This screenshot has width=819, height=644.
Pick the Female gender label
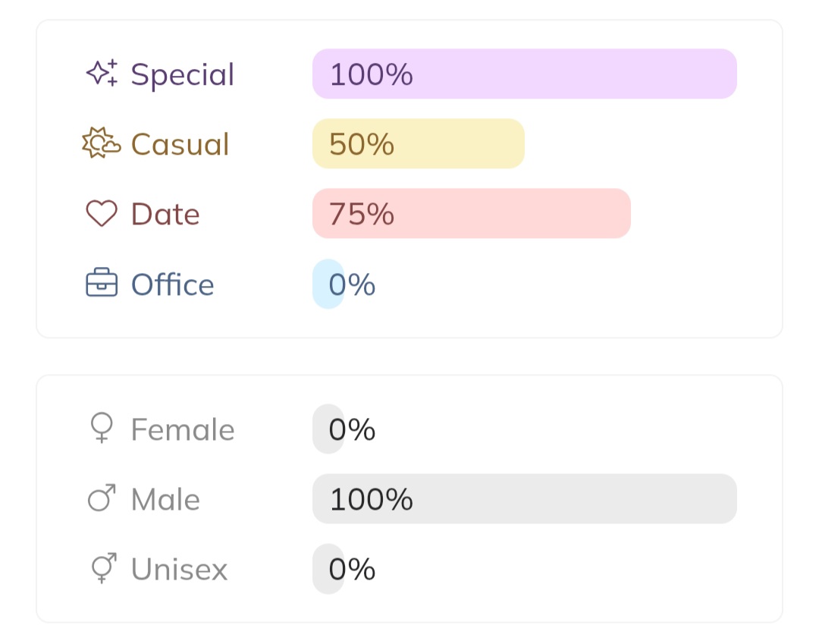click(x=183, y=429)
